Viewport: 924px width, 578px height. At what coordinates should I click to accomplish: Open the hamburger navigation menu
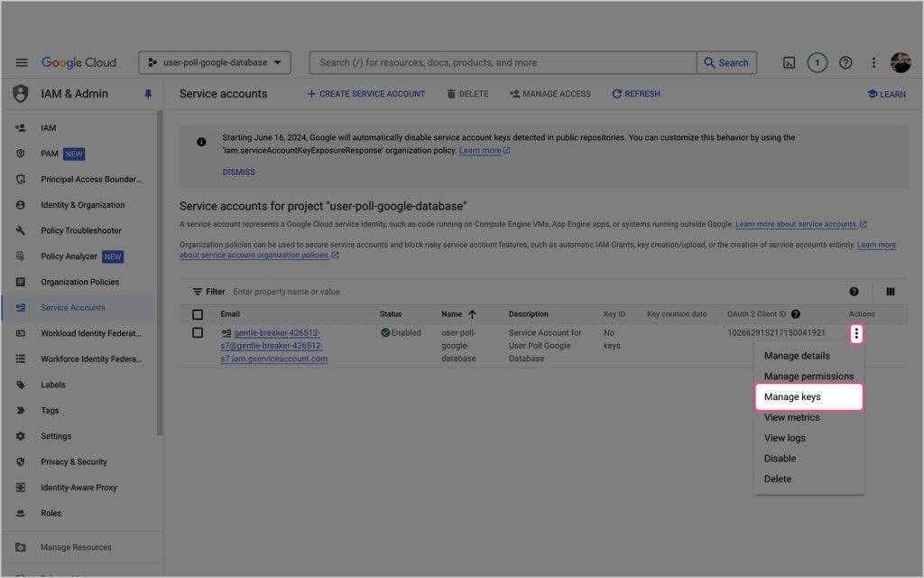[x=22, y=62]
